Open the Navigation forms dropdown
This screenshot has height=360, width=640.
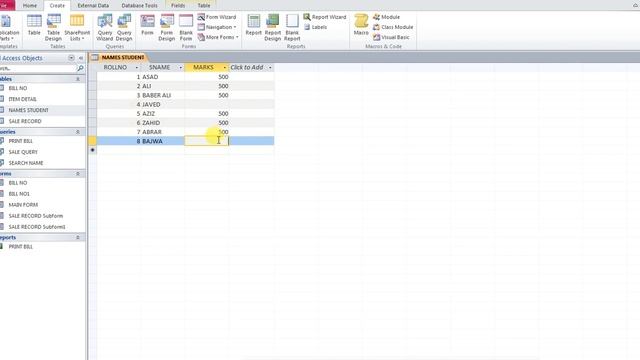[x=217, y=27]
